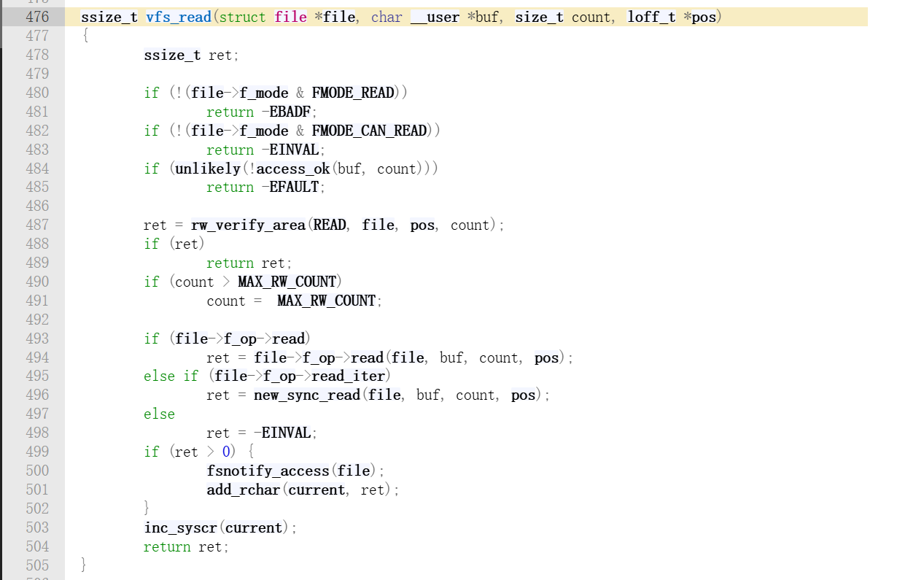924x580 pixels.
Task: Click the loff_t type in the signature
Action: click(x=652, y=17)
